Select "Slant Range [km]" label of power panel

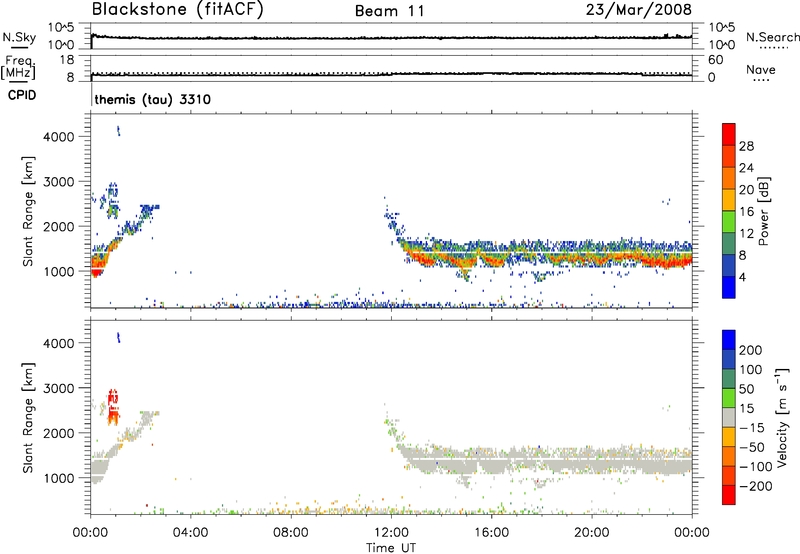[28, 211]
